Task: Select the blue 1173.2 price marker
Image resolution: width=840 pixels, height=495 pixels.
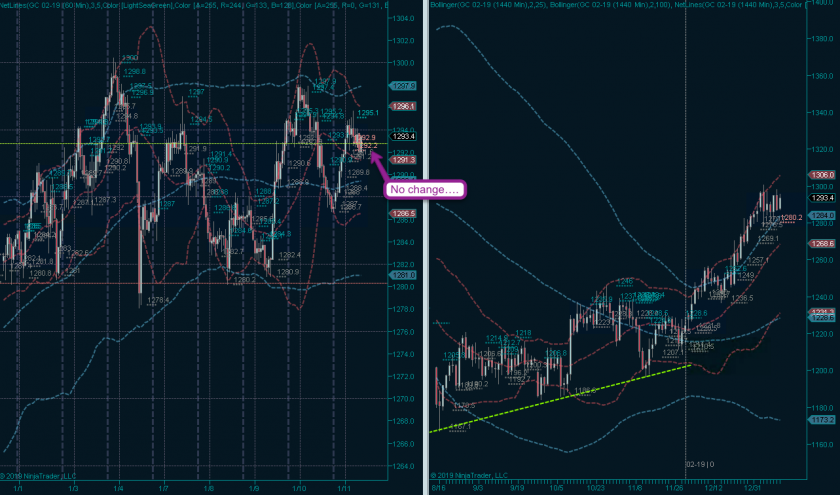Action: click(x=822, y=420)
